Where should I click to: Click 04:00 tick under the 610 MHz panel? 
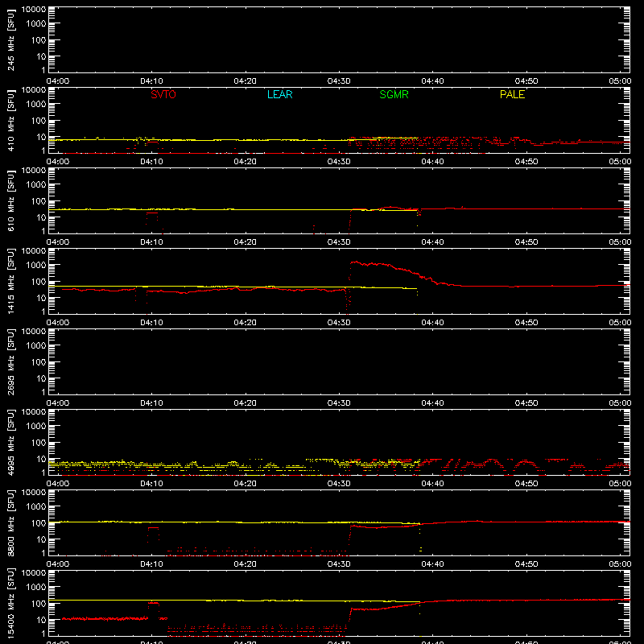click(58, 242)
